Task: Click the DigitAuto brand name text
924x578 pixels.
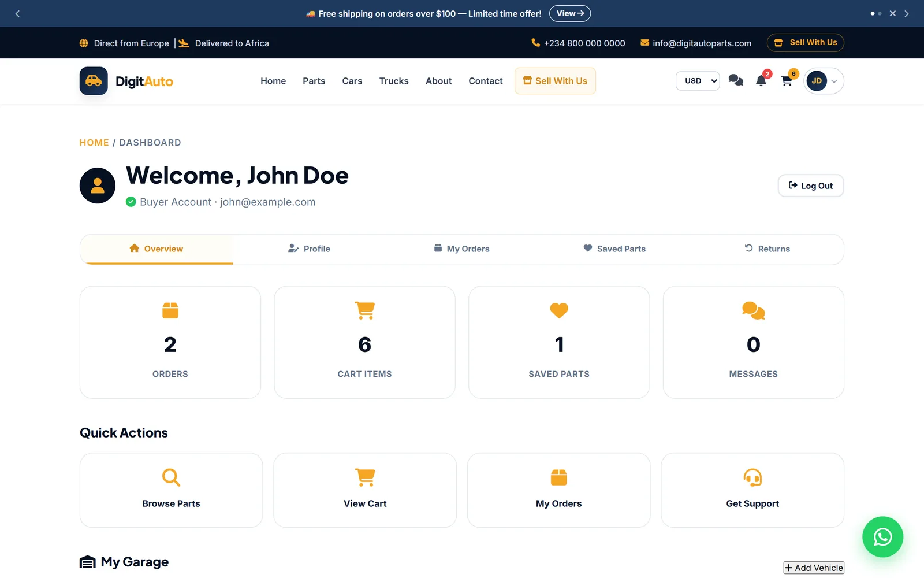Action: click(144, 81)
